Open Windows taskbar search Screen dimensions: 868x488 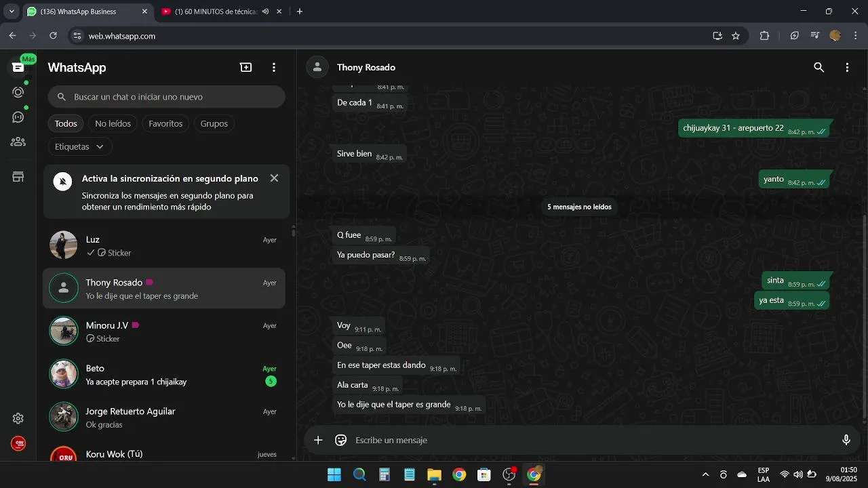point(359,474)
